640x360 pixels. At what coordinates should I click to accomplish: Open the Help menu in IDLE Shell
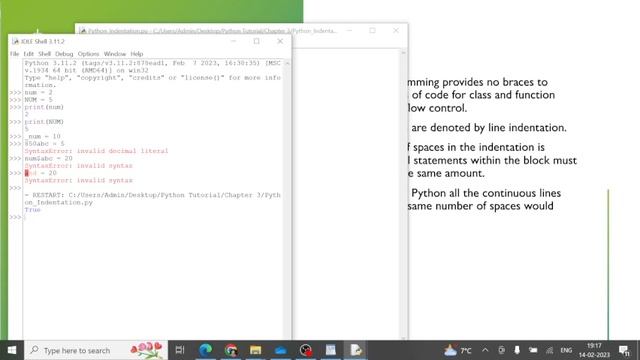pos(137,54)
